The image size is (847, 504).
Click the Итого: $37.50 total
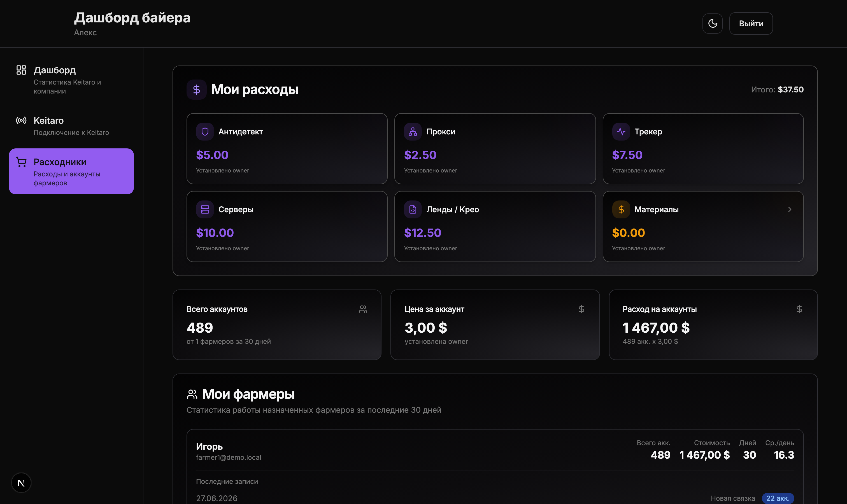[777, 90]
